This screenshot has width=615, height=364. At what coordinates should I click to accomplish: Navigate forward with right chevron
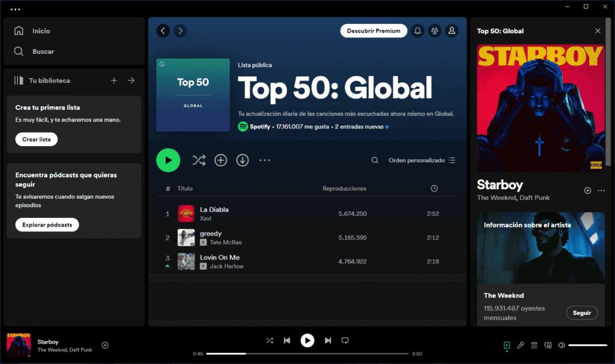pyautogui.click(x=180, y=31)
